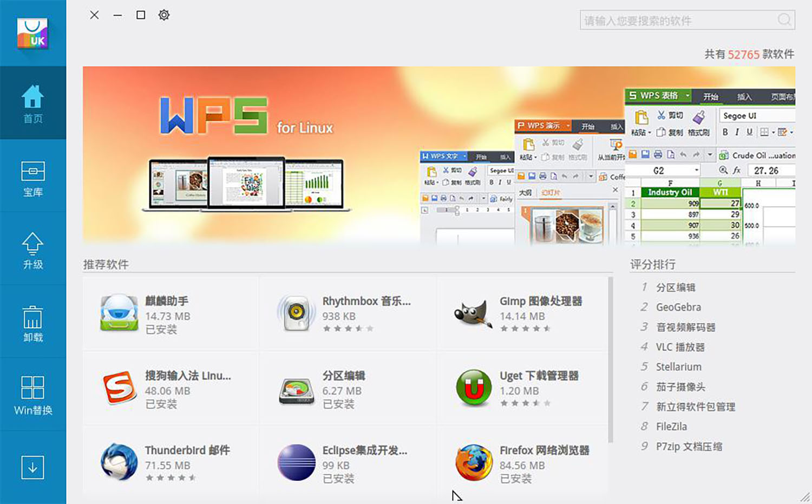
Task: Click the Eclipse sphere icon
Action: (x=296, y=462)
